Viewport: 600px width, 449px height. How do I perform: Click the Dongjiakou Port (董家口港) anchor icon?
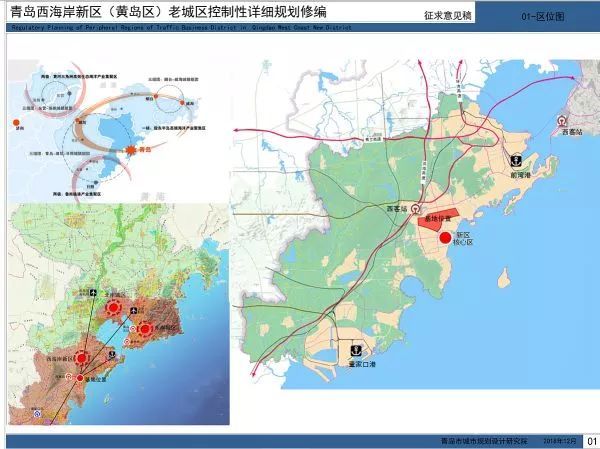(x=354, y=351)
